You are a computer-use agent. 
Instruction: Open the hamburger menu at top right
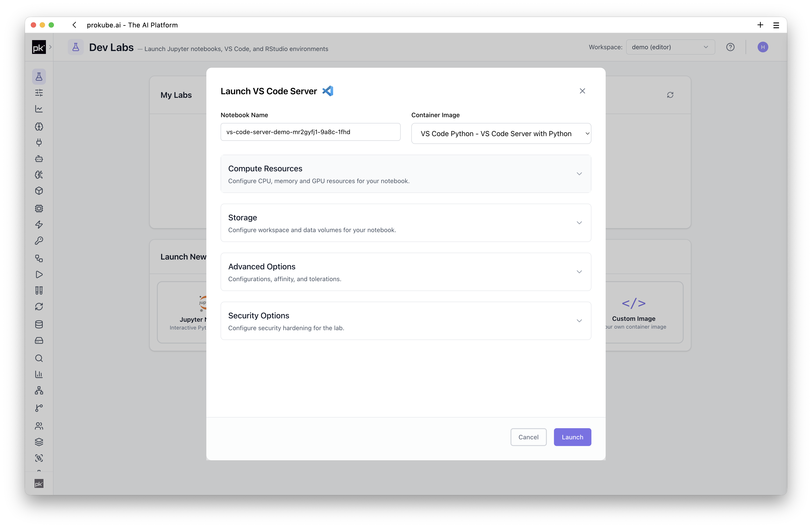776,25
